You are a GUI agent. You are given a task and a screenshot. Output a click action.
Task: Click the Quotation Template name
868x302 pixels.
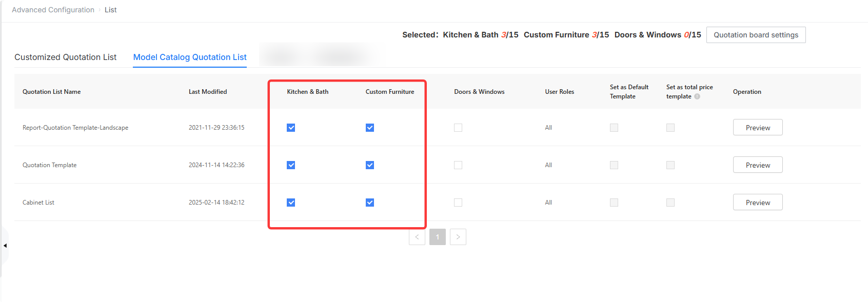(50, 165)
